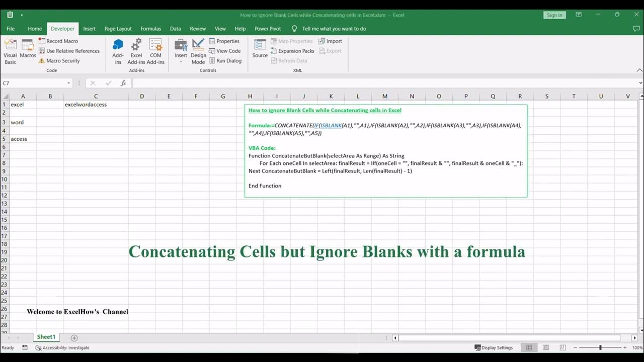This screenshot has width=644, height=362.
Task: Select cell C1 containing excelwordaccess
Action: (x=96, y=105)
